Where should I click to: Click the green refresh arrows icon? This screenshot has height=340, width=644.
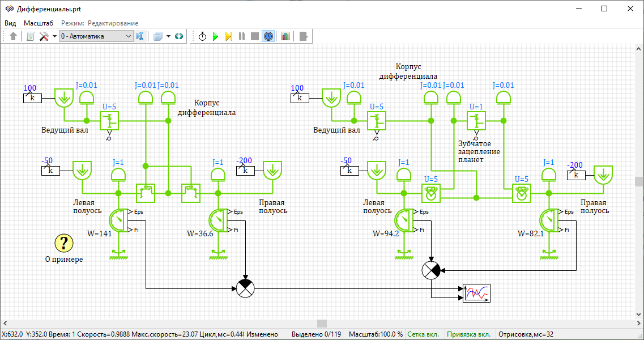coord(179,36)
